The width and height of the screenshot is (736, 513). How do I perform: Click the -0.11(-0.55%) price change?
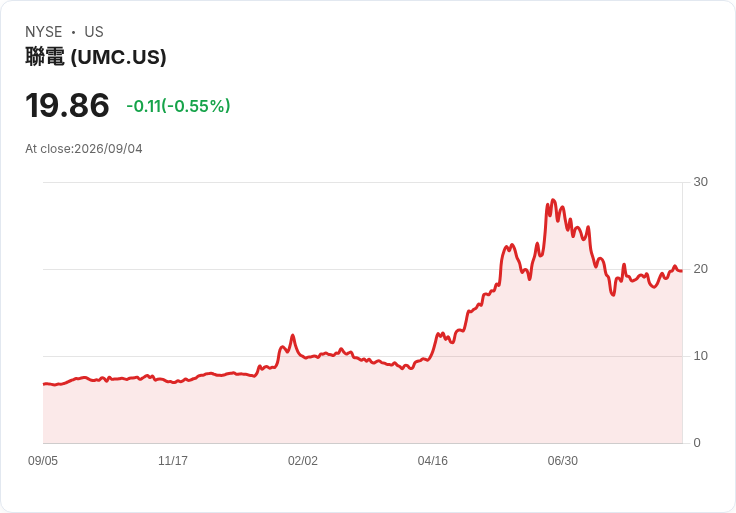(178, 106)
